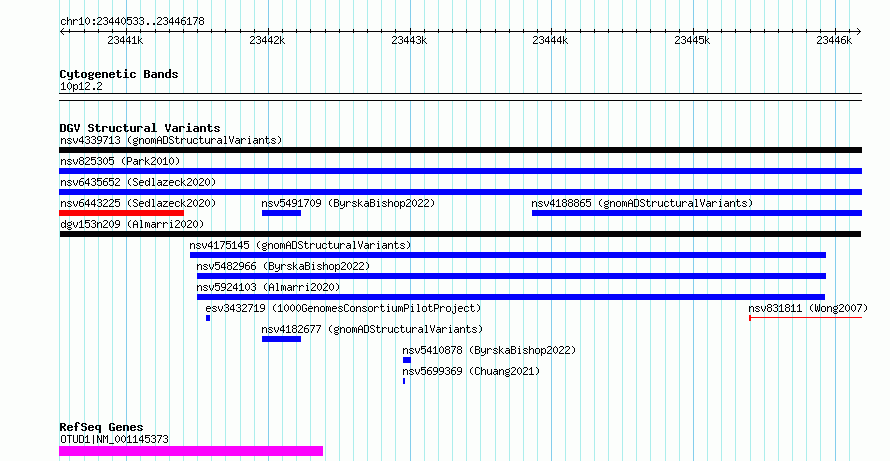This screenshot has width=890, height=461.
Task: Open esv3432719 1000Genomes pilot label
Action: (343, 308)
